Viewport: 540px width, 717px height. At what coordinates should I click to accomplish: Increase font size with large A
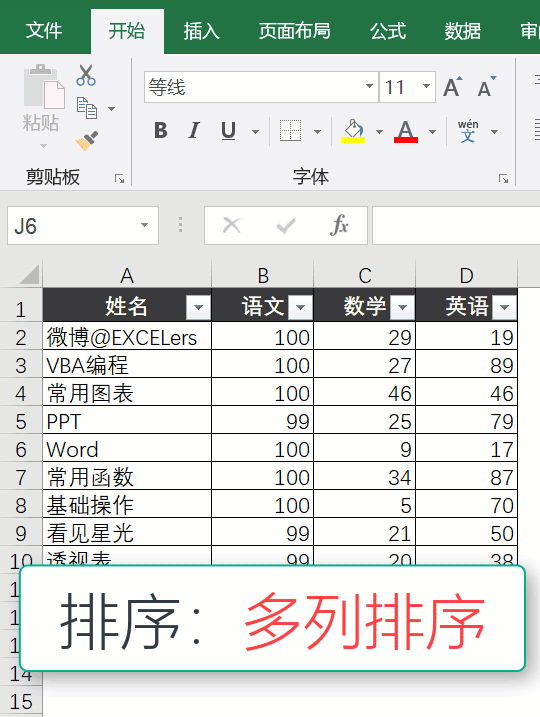tap(453, 87)
